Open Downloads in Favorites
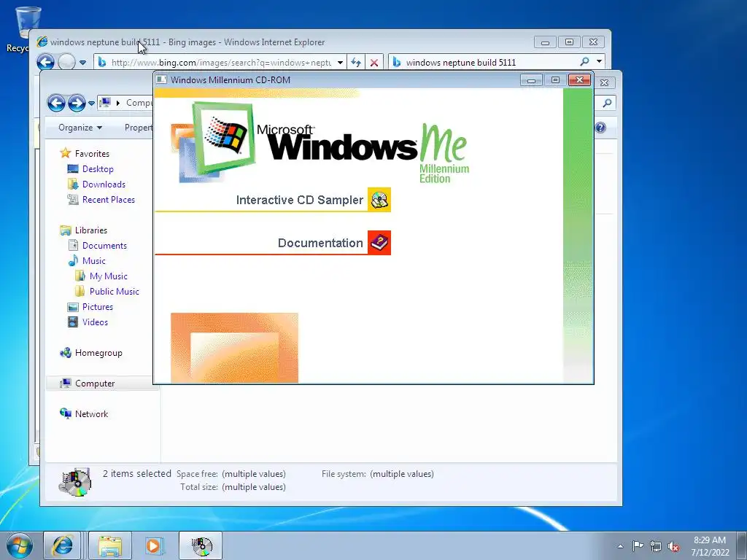 click(104, 184)
